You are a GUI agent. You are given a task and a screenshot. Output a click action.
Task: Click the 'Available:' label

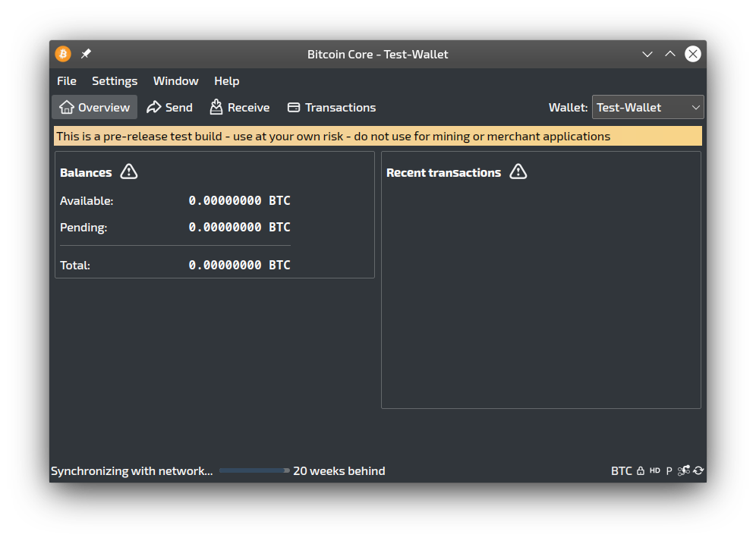tap(87, 201)
